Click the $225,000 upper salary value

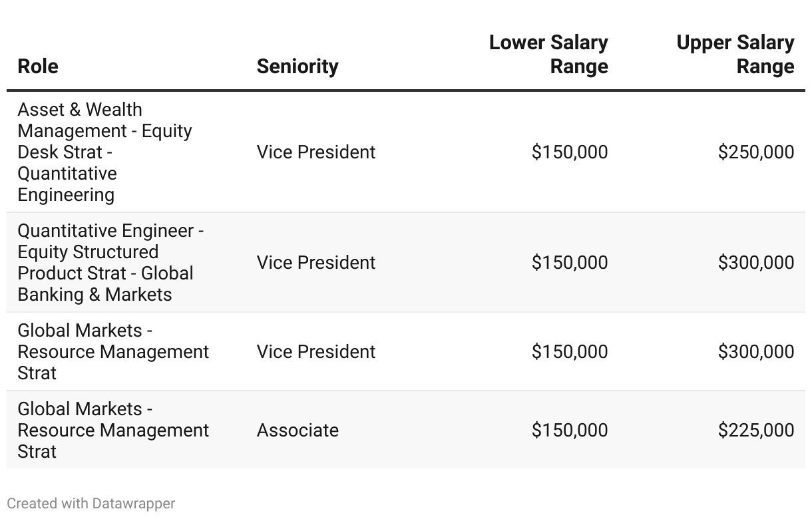pos(755,430)
